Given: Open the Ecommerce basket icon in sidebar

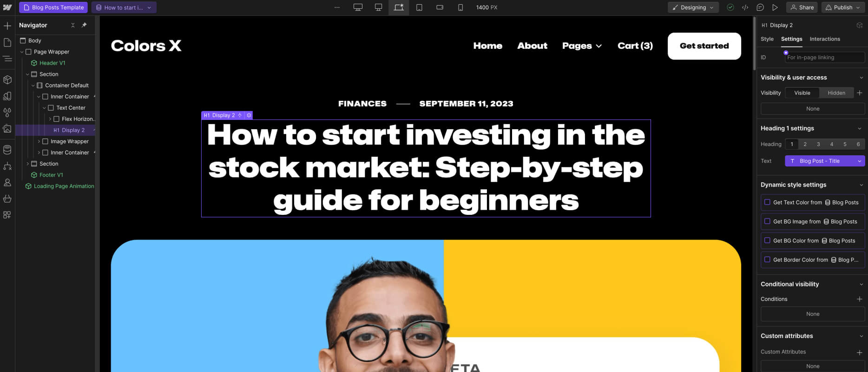Looking at the screenshot, I should point(7,199).
